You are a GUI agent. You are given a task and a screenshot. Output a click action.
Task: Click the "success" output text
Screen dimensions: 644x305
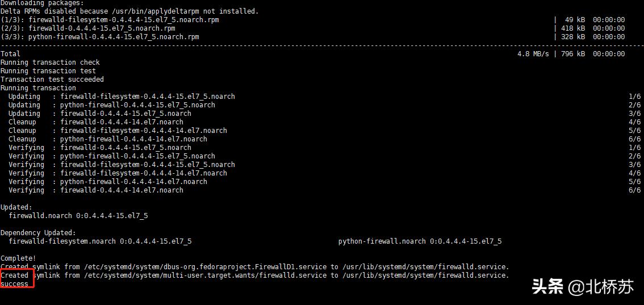[15, 284]
